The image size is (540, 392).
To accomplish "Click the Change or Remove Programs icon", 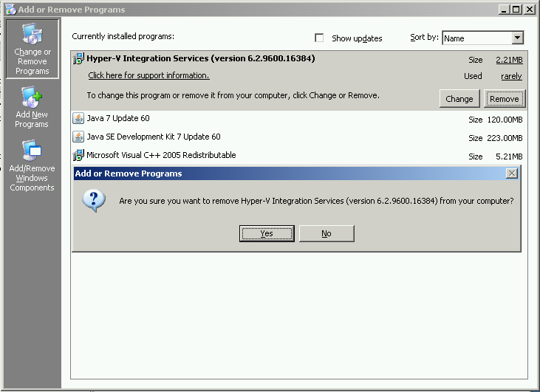I will tap(32, 35).
